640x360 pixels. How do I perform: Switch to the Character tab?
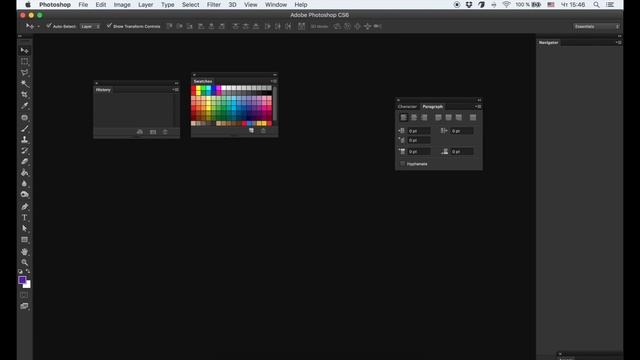click(x=407, y=107)
